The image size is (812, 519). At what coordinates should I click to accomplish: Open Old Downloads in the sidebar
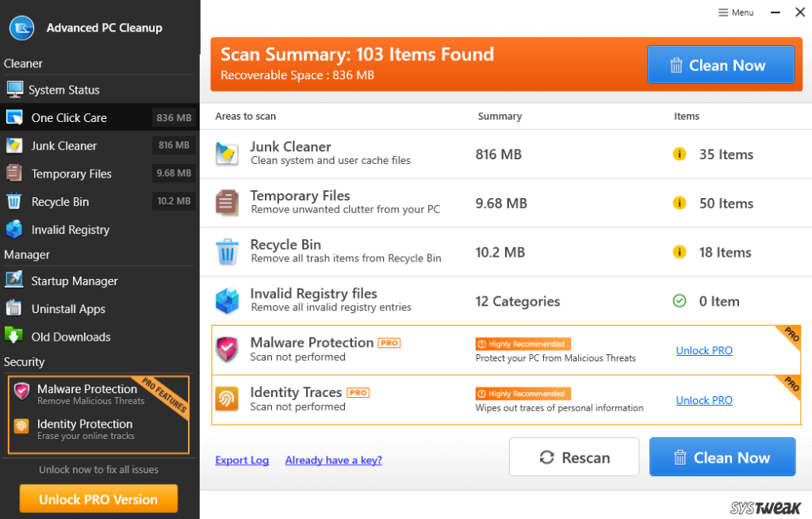point(99,336)
